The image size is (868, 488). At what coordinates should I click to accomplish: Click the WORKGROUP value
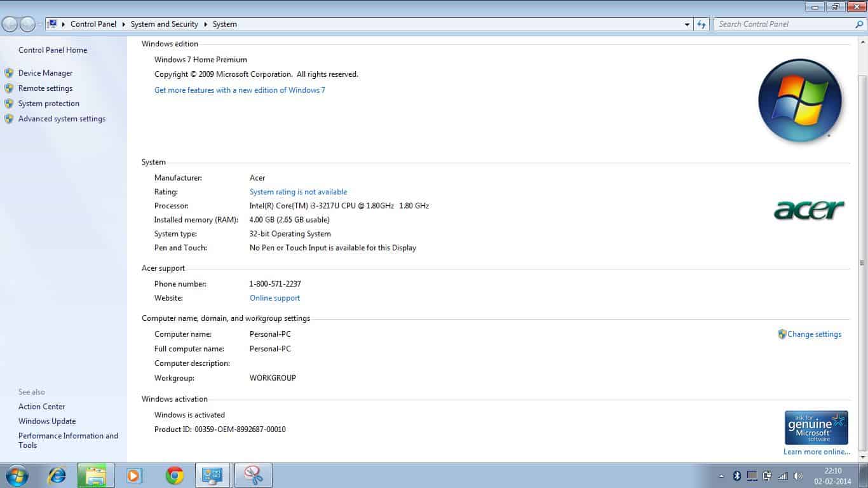(x=273, y=378)
